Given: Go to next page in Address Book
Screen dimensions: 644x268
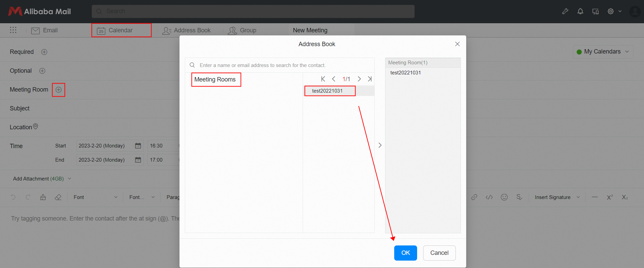Looking at the screenshot, I should point(359,79).
